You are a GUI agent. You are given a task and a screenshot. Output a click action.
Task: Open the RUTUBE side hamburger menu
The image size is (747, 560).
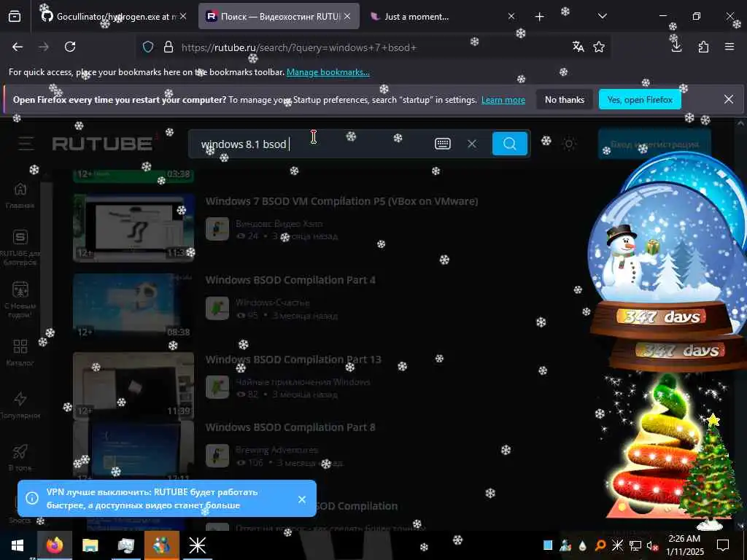[26, 144]
